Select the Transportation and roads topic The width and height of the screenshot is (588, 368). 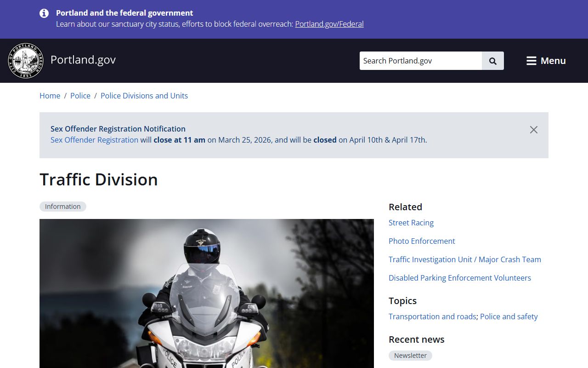(x=432, y=316)
